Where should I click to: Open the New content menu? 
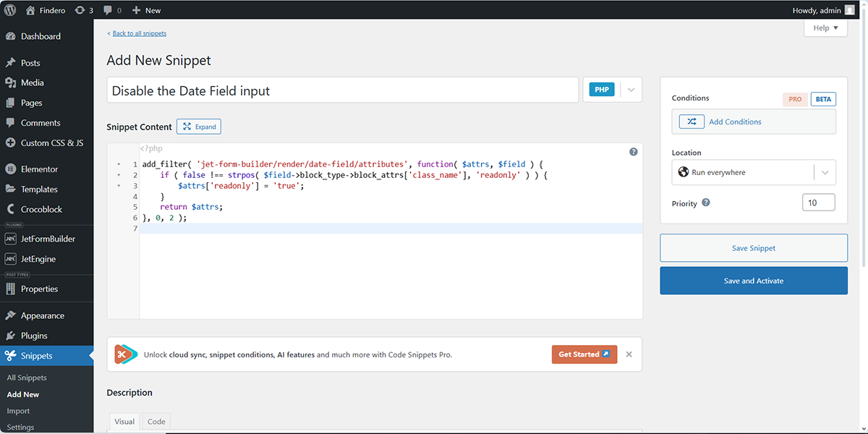(x=147, y=10)
